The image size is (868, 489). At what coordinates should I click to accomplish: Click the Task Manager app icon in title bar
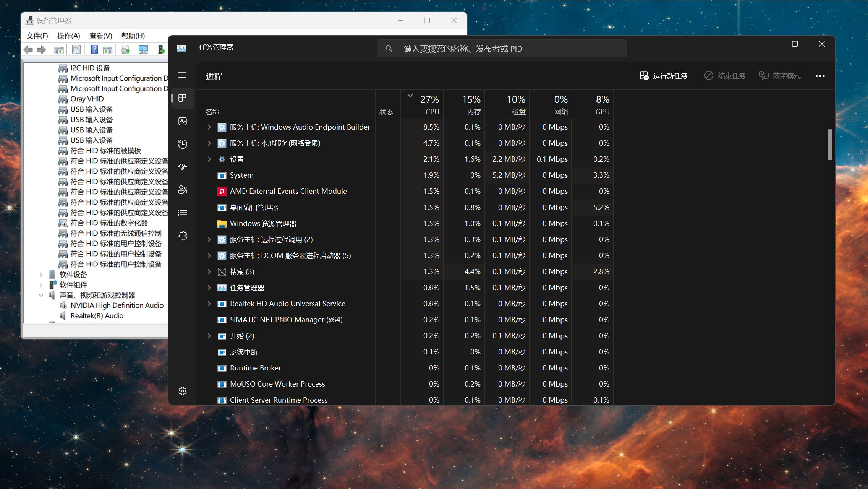coord(181,48)
